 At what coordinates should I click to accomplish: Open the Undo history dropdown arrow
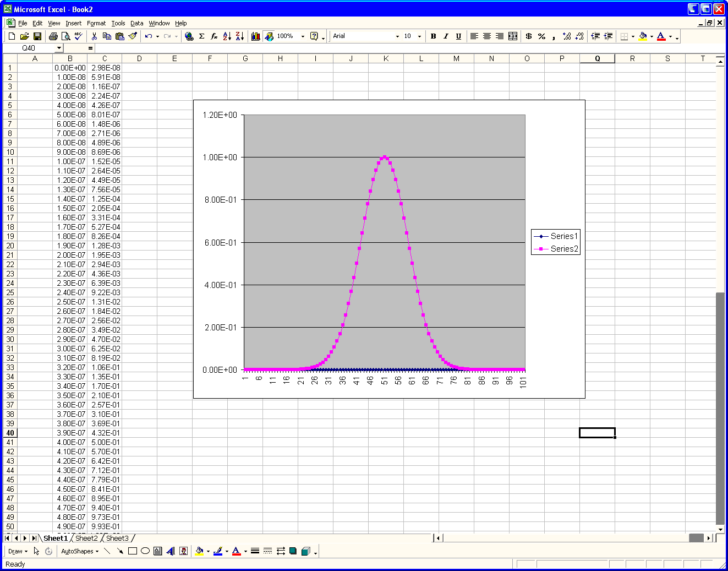[157, 36]
